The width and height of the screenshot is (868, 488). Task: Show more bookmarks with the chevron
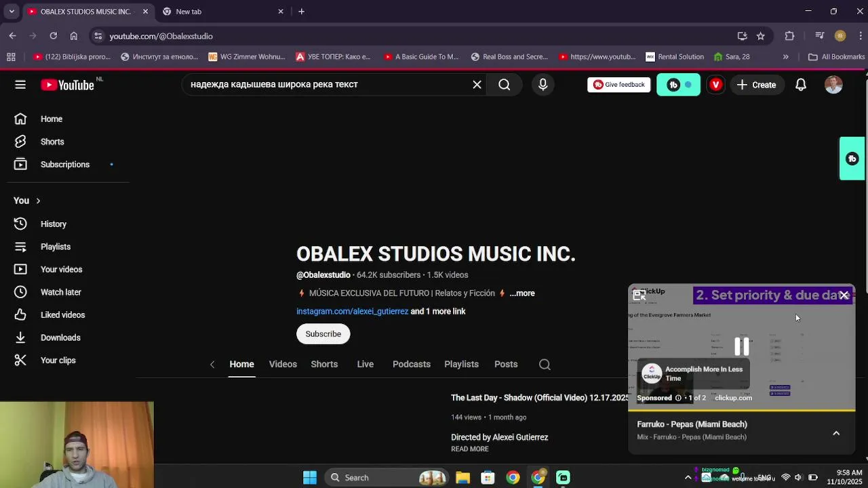(785, 57)
